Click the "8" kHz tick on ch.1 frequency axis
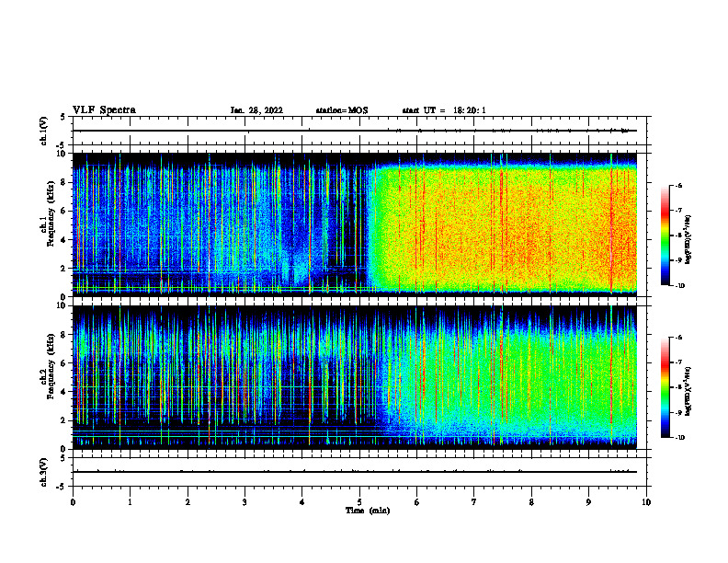Image resolution: width=728 pixels, height=563 pixels. click(63, 182)
